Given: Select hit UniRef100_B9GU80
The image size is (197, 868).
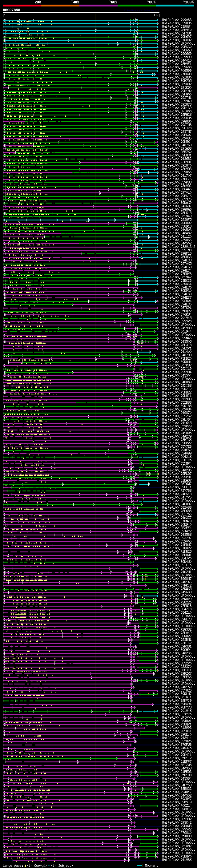Looking at the screenshot, I should click(177, 122).
